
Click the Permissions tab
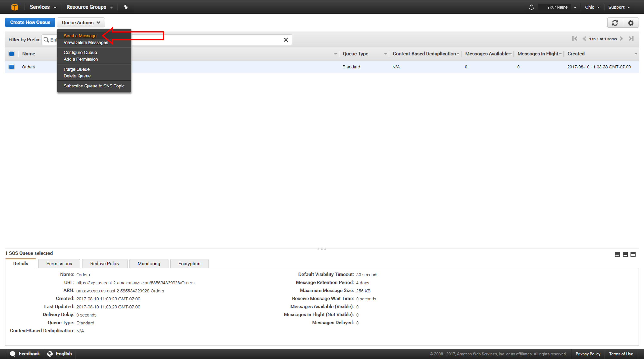point(59,264)
